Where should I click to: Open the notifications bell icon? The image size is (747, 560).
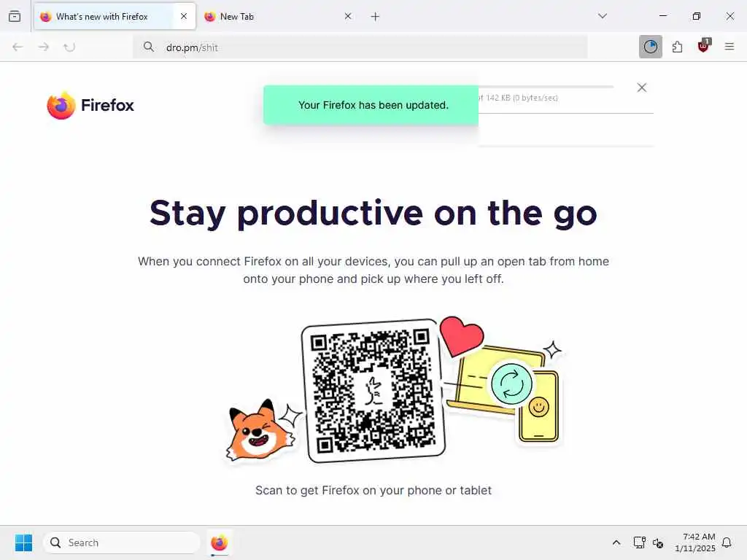click(x=727, y=542)
